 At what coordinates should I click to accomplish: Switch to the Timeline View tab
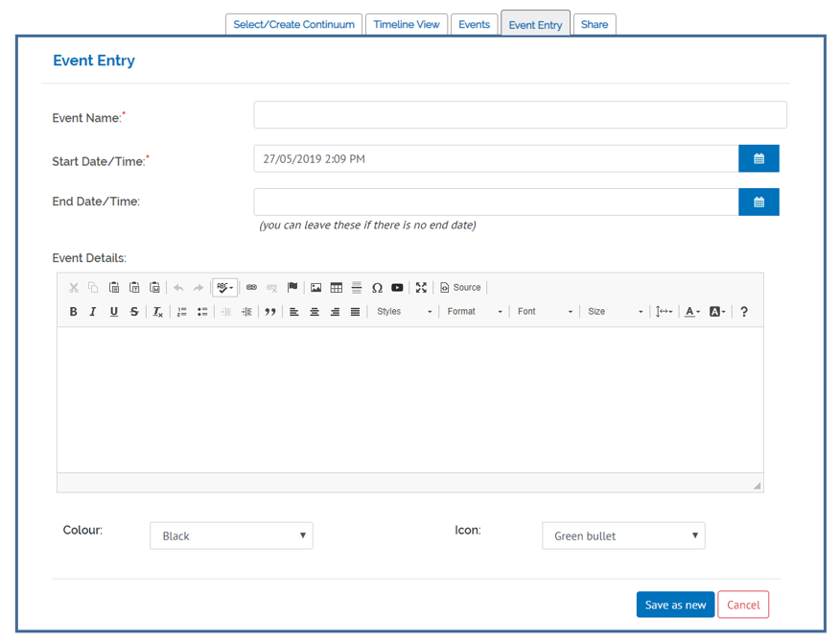point(406,25)
